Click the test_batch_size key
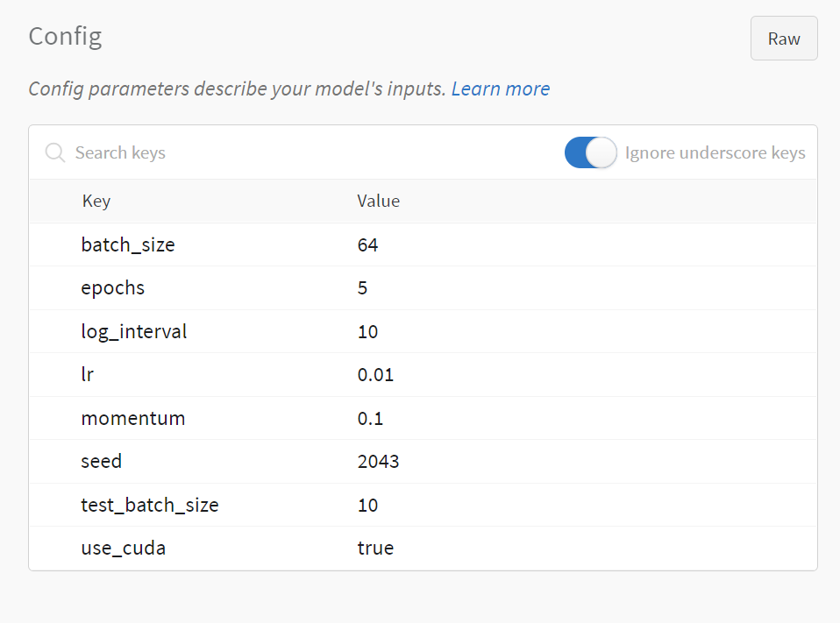 (x=150, y=506)
